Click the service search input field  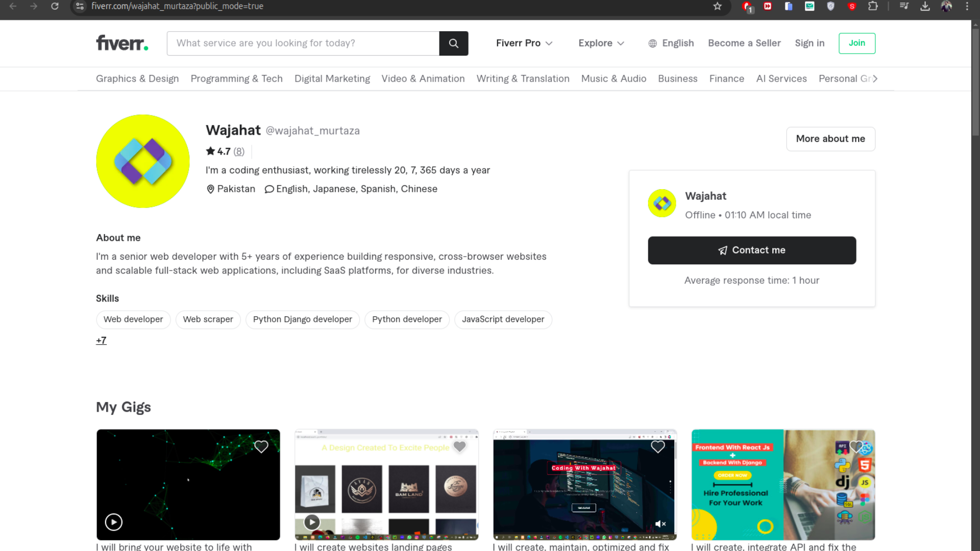click(x=303, y=43)
